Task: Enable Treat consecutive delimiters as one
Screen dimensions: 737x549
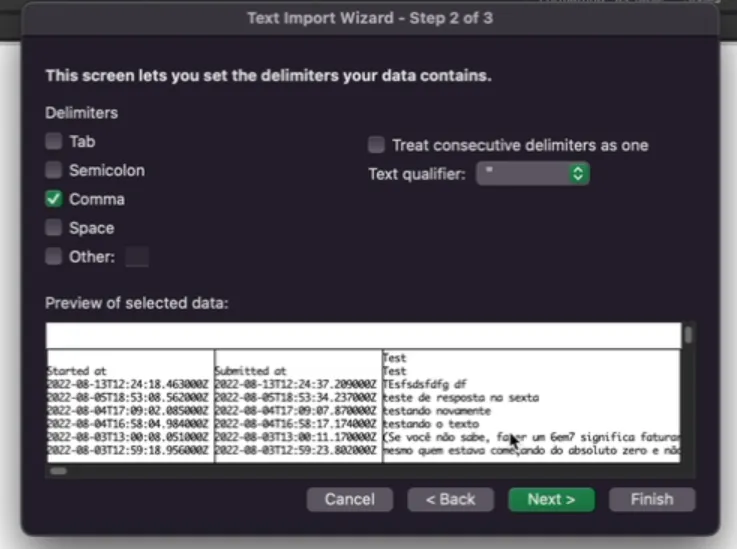Action: (376, 145)
